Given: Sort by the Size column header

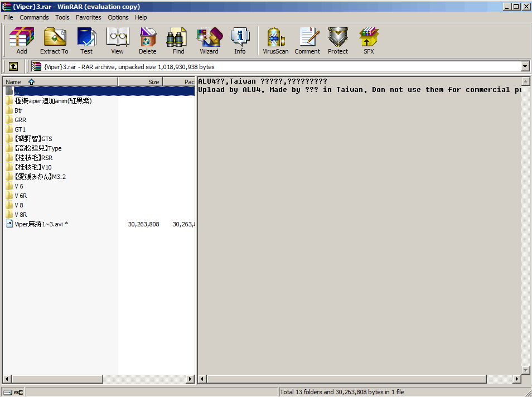Looking at the screenshot, I should [x=141, y=82].
